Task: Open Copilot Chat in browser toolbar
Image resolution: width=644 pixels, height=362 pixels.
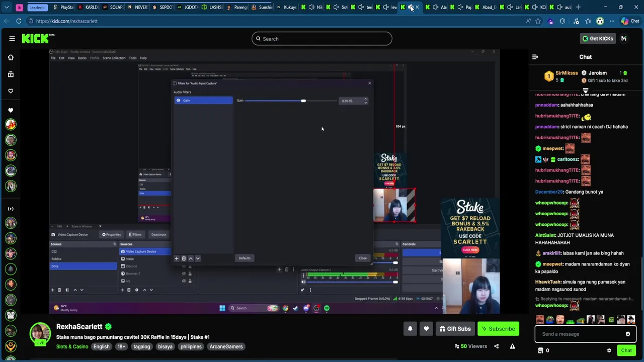Action: coord(629,21)
